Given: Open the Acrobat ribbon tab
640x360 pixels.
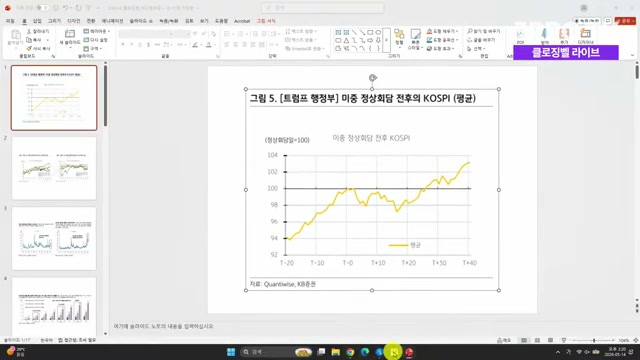Looking at the screenshot, I should (x=242, y=21).
